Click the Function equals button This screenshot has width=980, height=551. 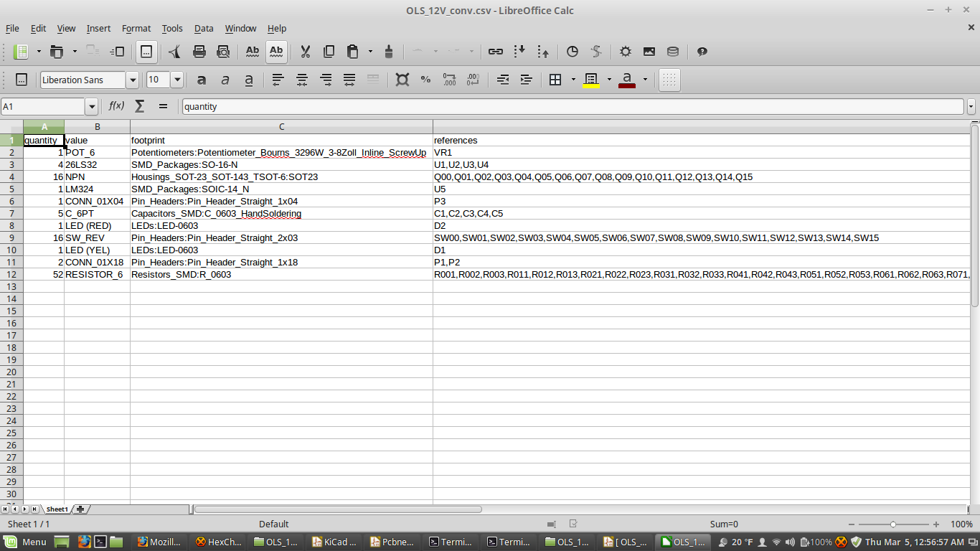click(x=163, y=106)
